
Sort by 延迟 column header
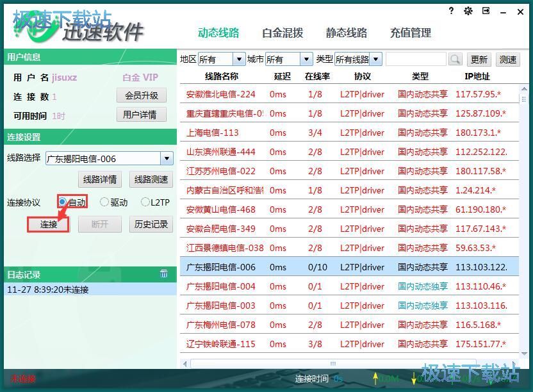282,76
